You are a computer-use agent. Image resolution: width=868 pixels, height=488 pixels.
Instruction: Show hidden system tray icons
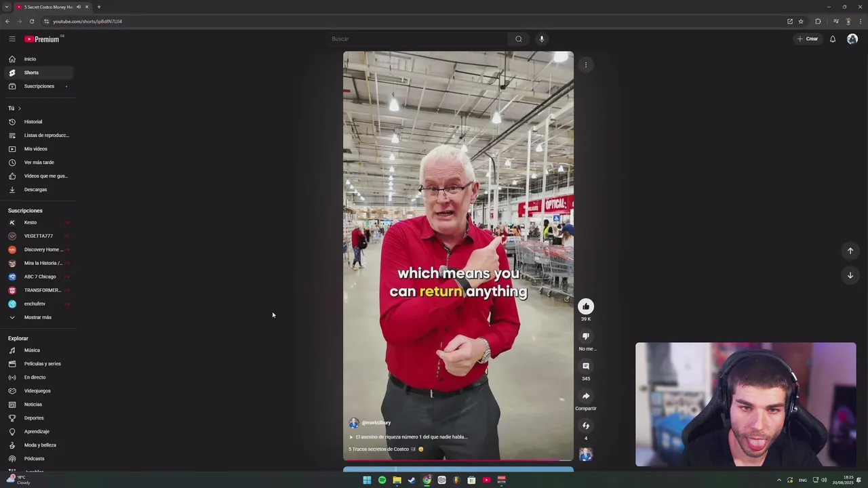click(778, 480)
